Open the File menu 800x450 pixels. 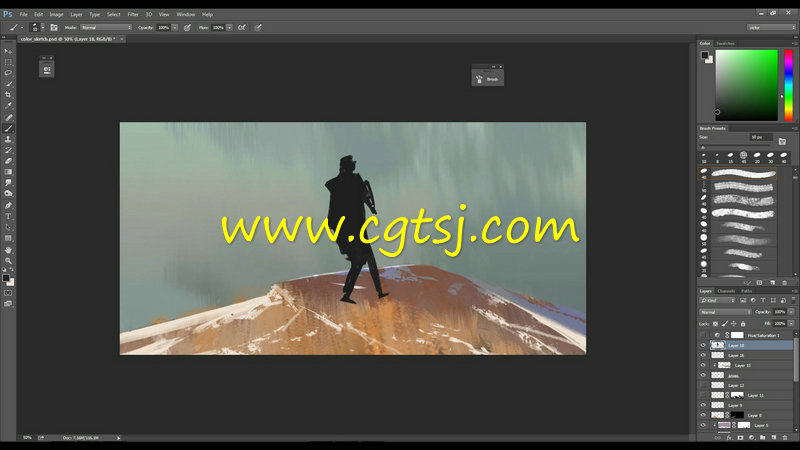pos(23,14)
